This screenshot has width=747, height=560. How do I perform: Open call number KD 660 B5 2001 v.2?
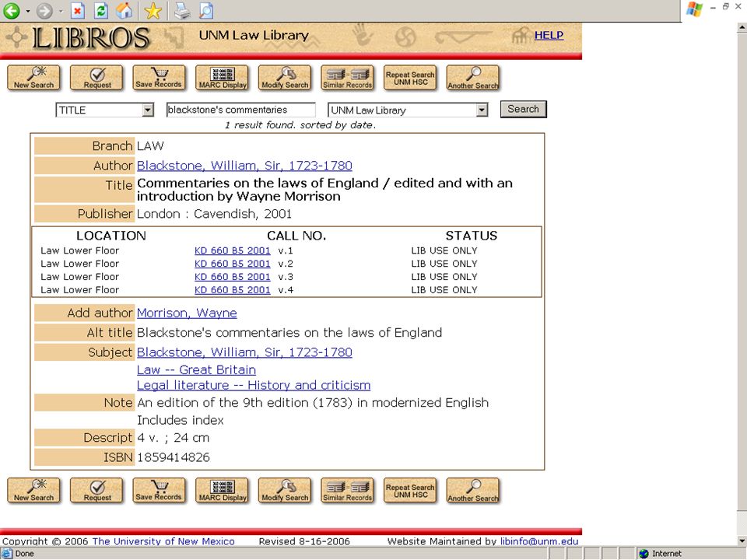coord(232,264)
